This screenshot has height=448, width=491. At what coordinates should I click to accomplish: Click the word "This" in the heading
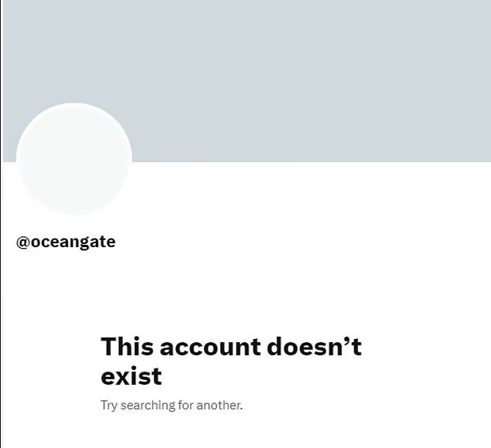coord(127,346)
